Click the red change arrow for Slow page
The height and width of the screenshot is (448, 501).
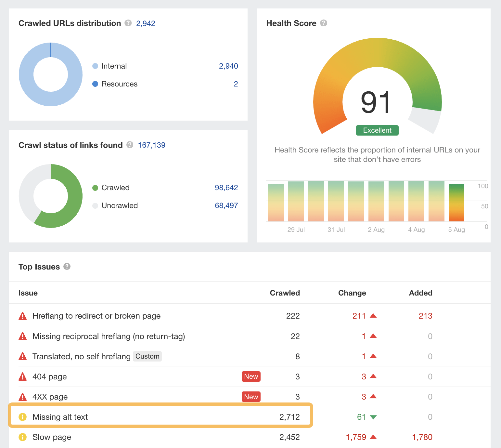[374, 437]
